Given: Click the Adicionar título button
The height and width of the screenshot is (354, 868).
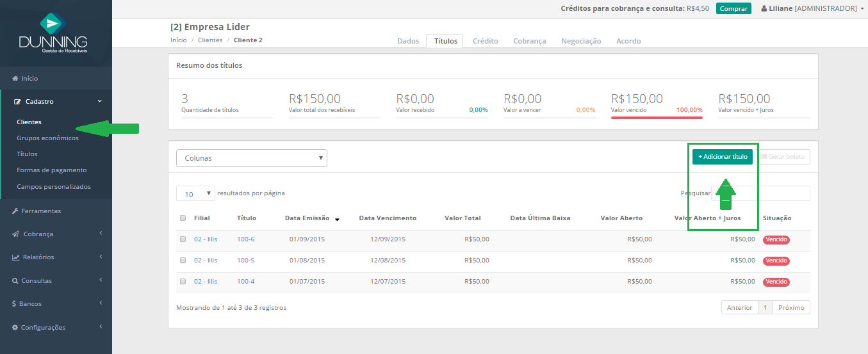Looking at the screenshot, I should point(723,157).
